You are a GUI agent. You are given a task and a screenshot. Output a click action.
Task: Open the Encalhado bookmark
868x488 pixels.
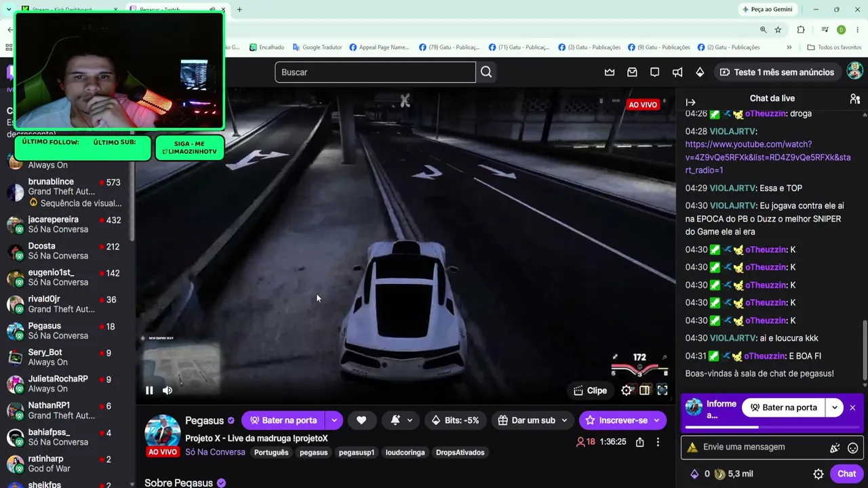coord(267,47)
